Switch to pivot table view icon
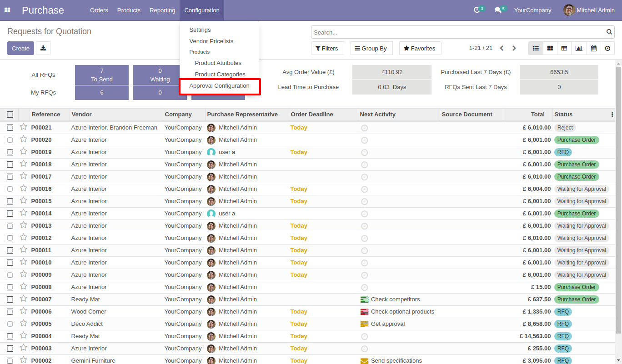The width and height of the screenshot is (622, 364). pyautogui.click(x=564, y=48)
